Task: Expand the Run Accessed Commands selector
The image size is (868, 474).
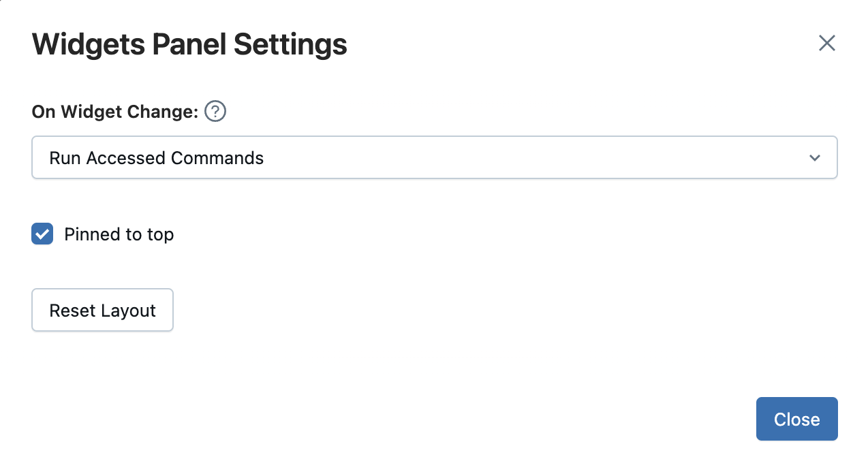Action: tap(434, 157)
